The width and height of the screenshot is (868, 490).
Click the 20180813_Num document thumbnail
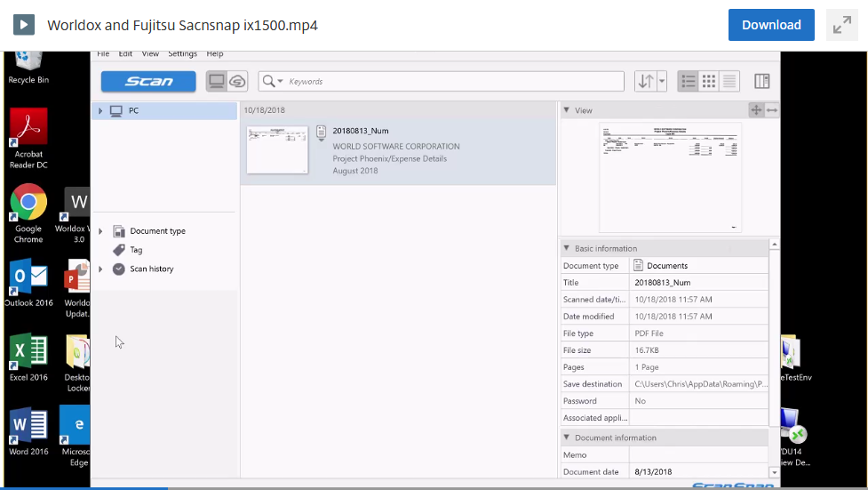[x=277, y=150]
